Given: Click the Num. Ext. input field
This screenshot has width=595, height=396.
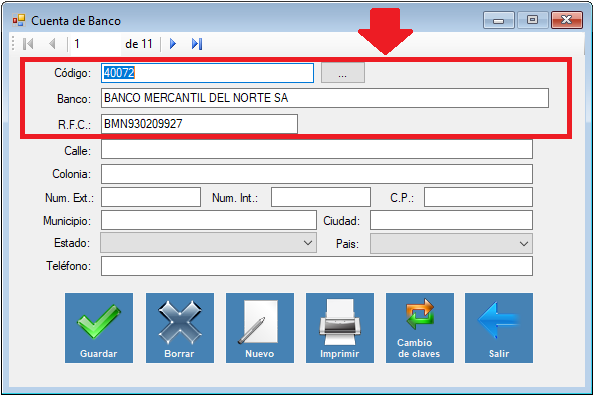Looking at the screenshot, I should (x=151, y=197).
